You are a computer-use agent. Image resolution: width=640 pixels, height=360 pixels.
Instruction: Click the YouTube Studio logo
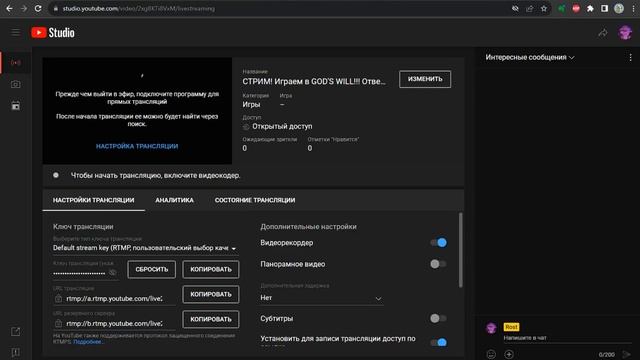point(53,33)
